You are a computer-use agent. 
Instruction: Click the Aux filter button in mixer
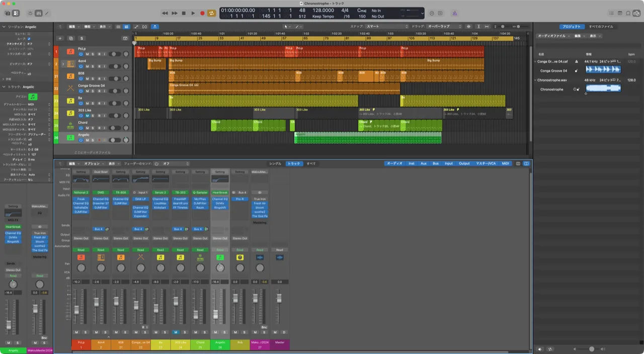point(424,163)
